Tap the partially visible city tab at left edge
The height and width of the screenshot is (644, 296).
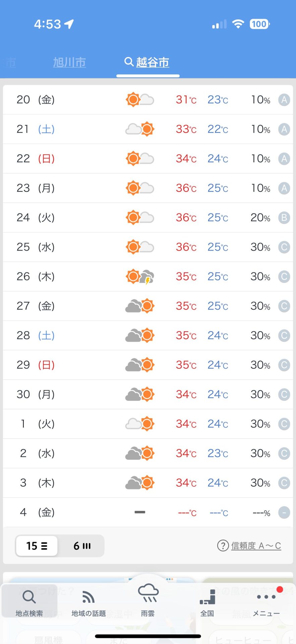click(x=9, y=62)
